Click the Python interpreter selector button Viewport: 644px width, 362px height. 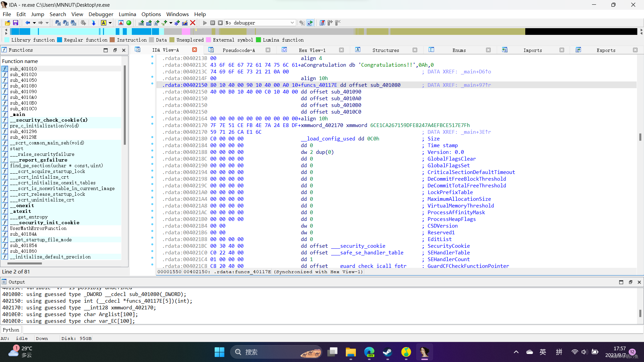[11, 329]
